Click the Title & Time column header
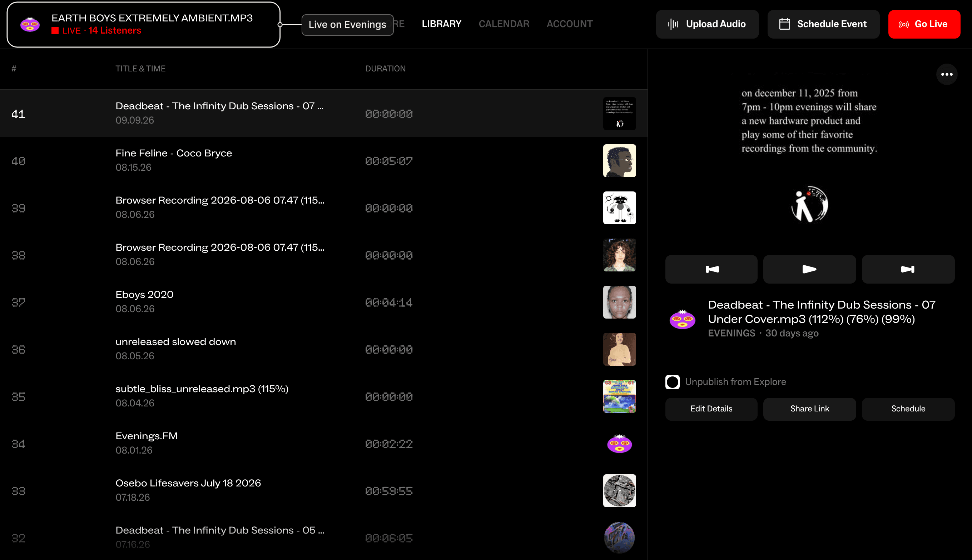 click(x=140, y=69)
